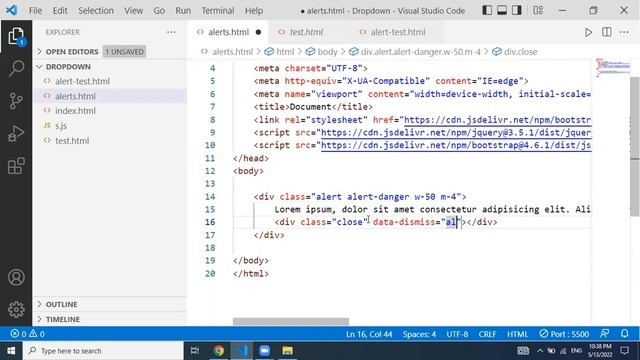The image size is (640, 360).
Task: Select the alerts.html editor tab
Action: click(x=228, y=32)
